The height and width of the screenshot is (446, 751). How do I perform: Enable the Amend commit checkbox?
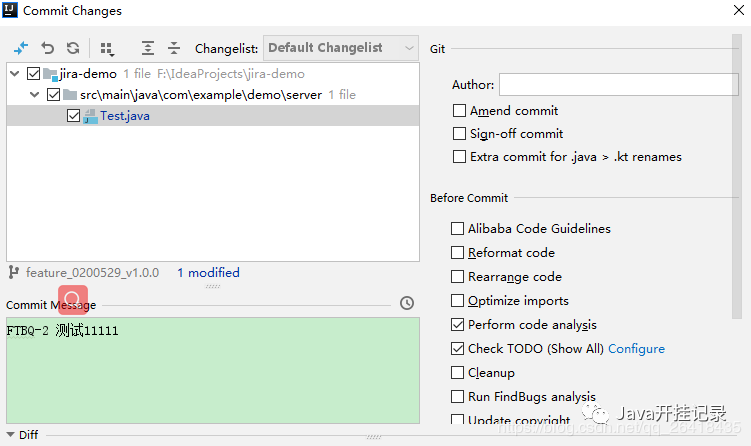(459, 111)
